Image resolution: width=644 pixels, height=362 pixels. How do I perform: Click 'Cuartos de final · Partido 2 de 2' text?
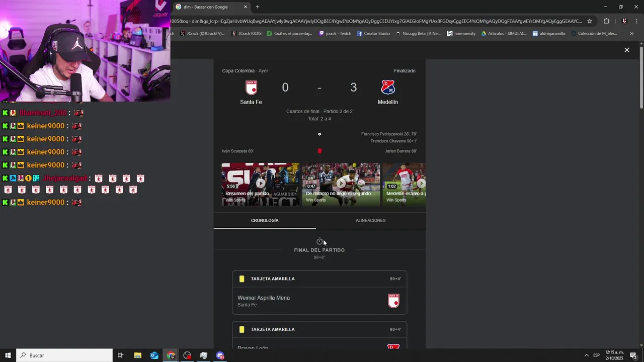(319, 112)
